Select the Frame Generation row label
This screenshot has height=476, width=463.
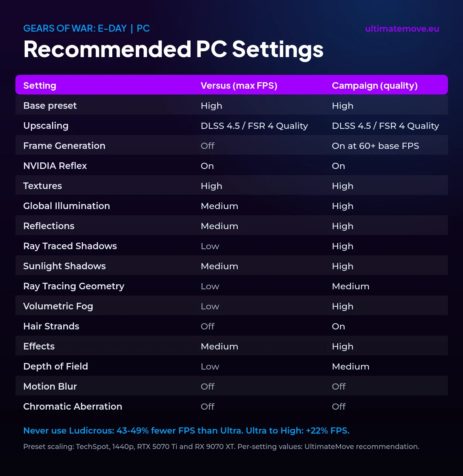pos(64,146)
